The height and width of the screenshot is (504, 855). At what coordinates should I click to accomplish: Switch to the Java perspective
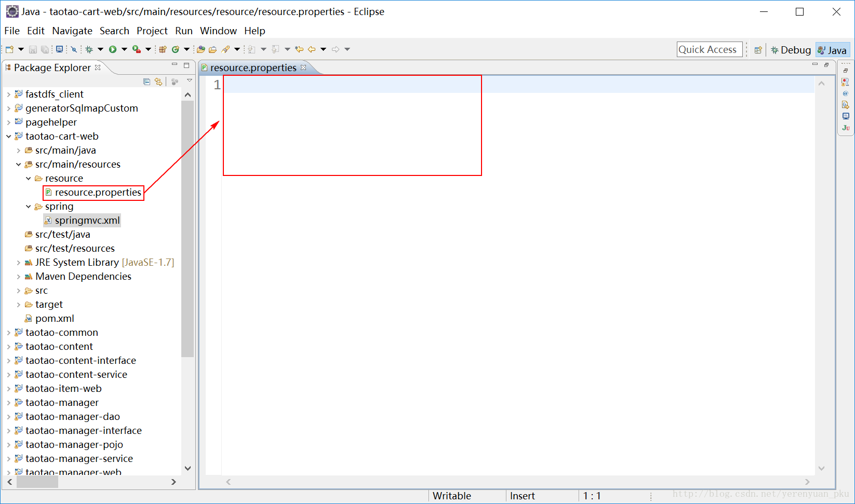click(832, 50)
